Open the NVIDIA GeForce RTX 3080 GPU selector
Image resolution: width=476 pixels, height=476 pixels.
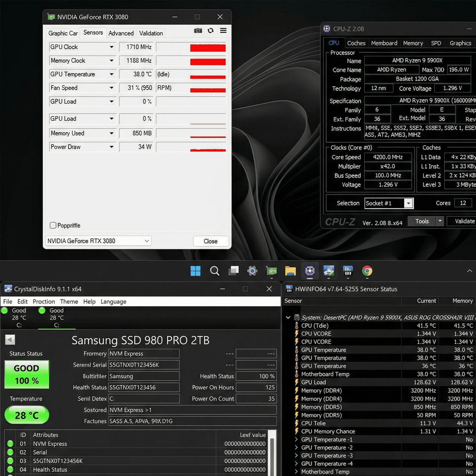tap(98, 241)
